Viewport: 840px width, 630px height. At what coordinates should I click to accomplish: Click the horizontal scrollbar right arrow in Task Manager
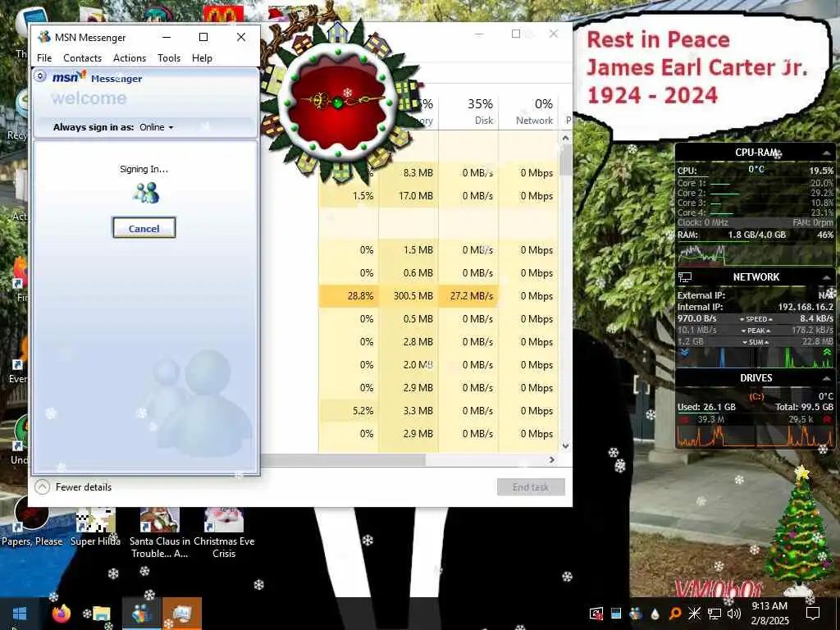click(552, 459)
